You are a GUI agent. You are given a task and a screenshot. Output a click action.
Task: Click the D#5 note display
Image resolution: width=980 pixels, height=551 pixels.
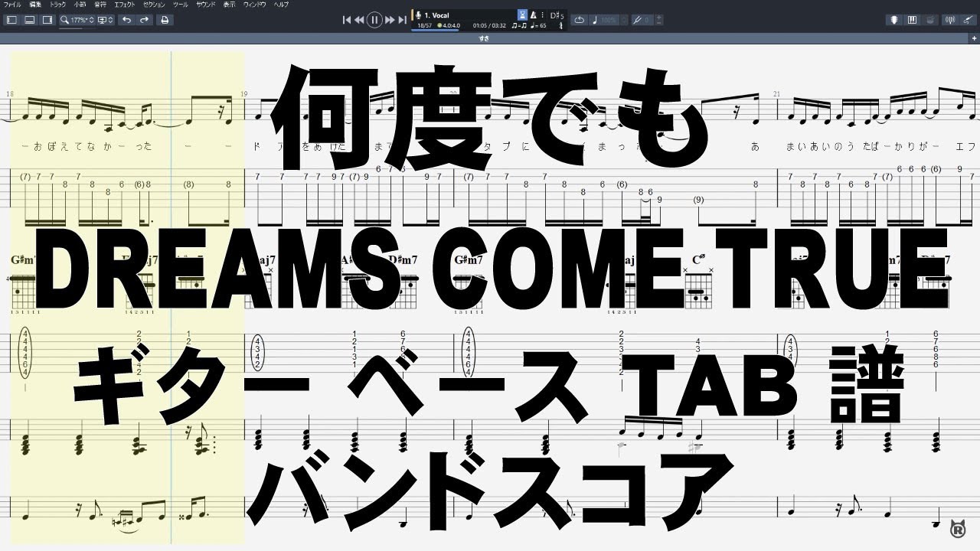point(557,16)
